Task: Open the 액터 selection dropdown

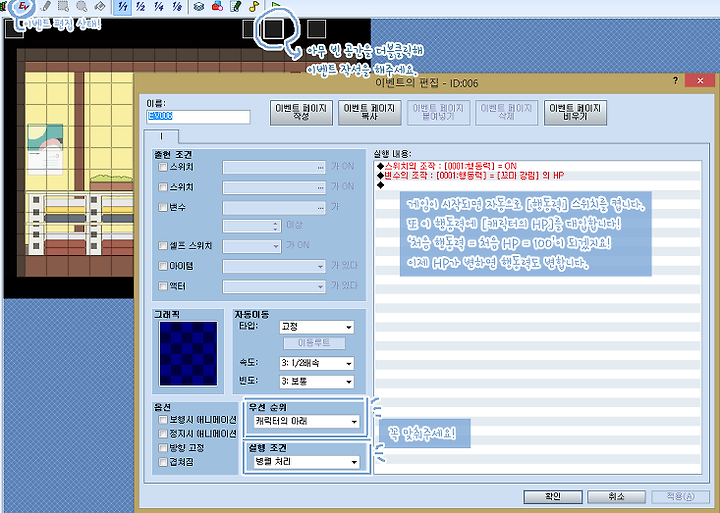Action: click(x=274, y=287)
